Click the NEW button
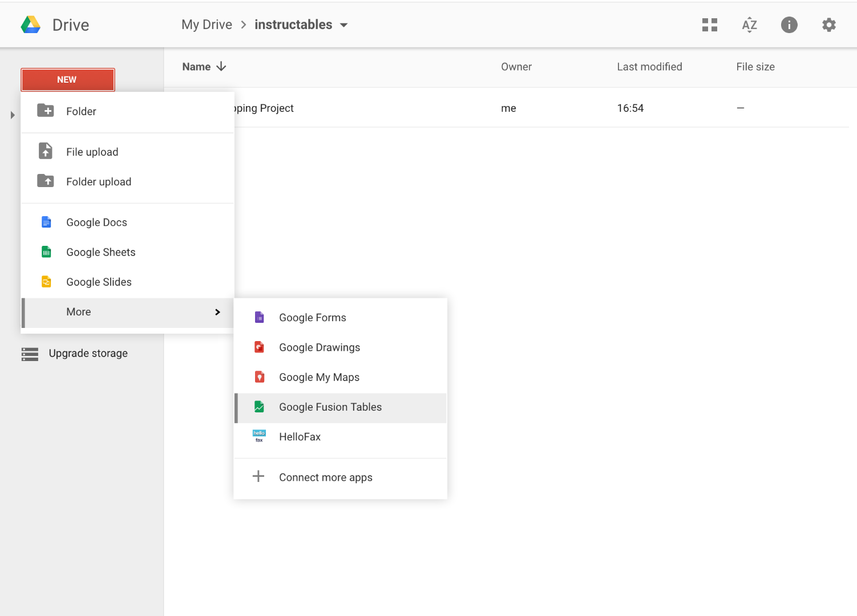This screenshot has height=616, width=857. [67, 79]
